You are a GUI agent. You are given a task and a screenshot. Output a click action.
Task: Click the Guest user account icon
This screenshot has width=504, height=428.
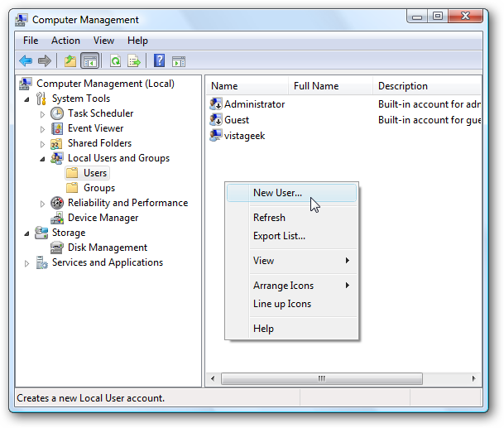[216, 120]
